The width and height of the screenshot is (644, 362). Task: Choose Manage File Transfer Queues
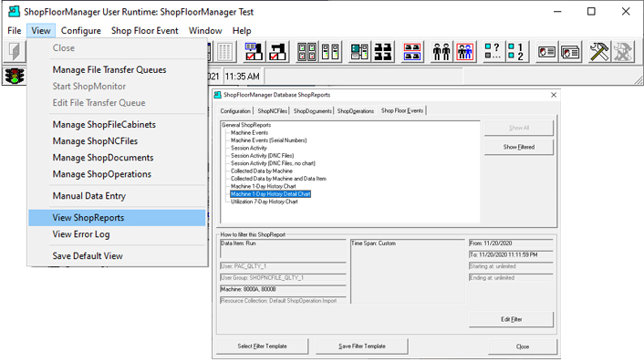pos(117,70)
